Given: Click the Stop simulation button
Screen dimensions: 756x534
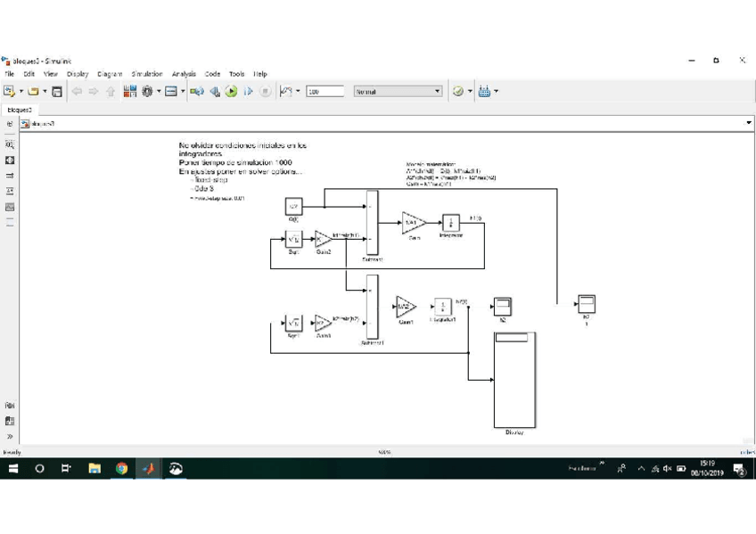Looking at the screenshot, I should [265, 91].
